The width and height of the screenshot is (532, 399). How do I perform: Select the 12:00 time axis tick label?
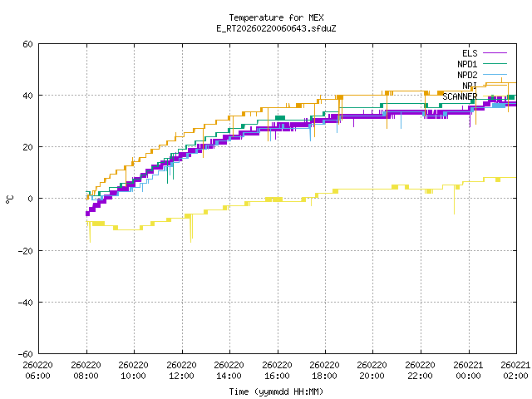coord(181,370)
